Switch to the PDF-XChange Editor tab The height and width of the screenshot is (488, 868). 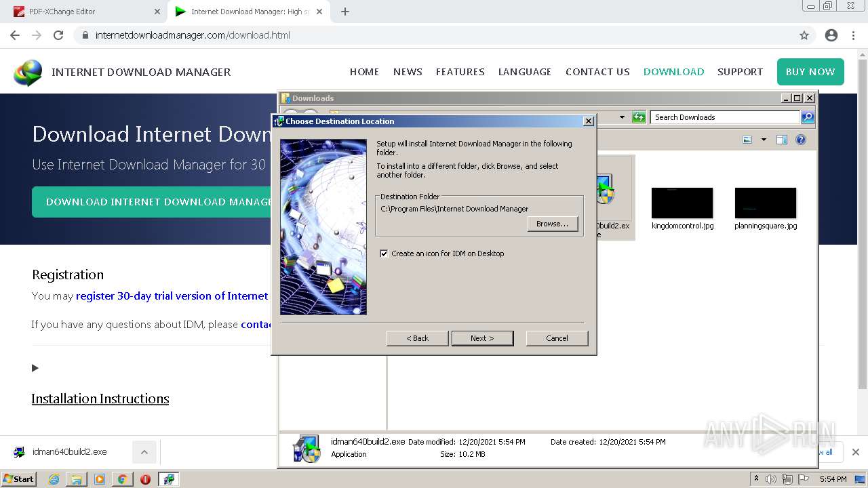click(x=84, y=12)
